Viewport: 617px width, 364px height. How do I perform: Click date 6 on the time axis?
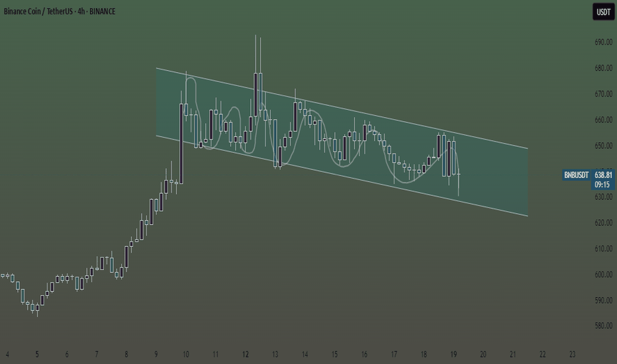click(x=67, y=355)
